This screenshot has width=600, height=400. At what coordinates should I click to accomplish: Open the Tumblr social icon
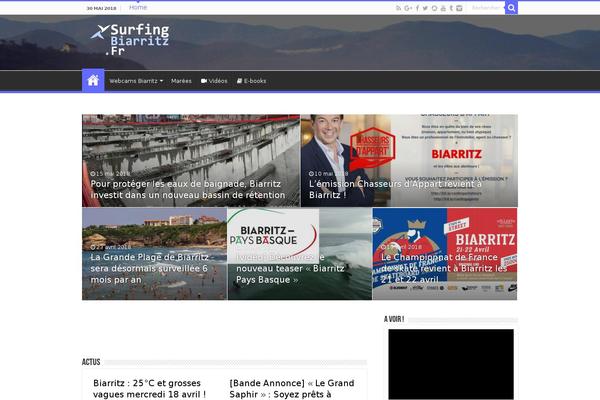[x=451, y=8]
